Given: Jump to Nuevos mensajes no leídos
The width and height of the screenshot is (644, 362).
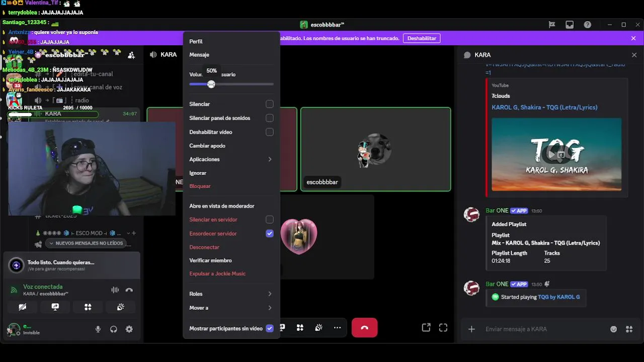Looking at the screenshot, I should [x=86, y=243].
